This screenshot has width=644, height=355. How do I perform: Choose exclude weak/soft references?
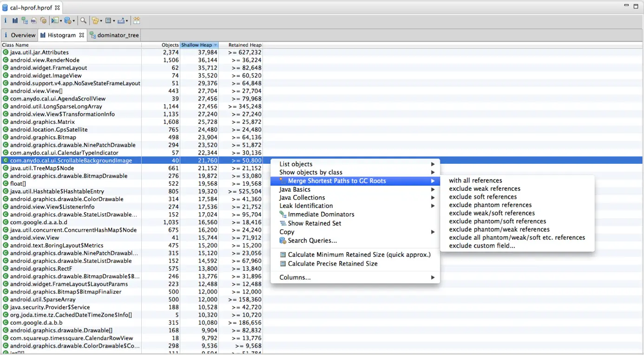tap(517, 213)
